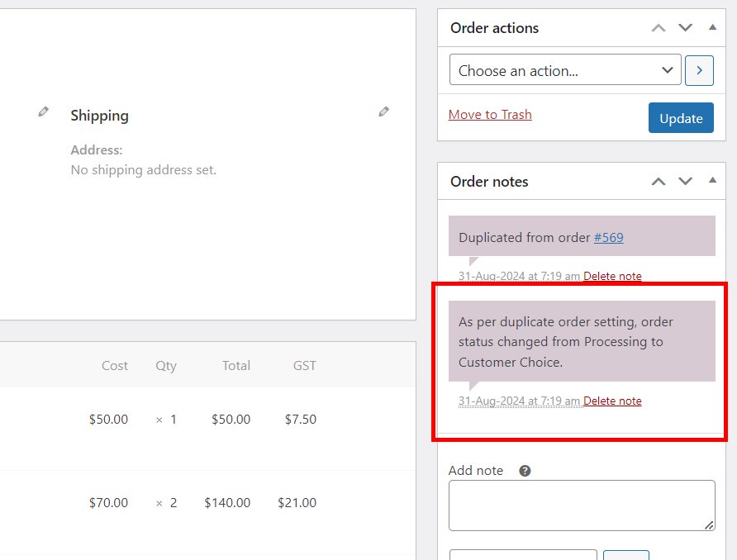Screen dimensions: 737x560
Task: Edit the Shipping address with the pencil icon
Action: click(383, 112)
